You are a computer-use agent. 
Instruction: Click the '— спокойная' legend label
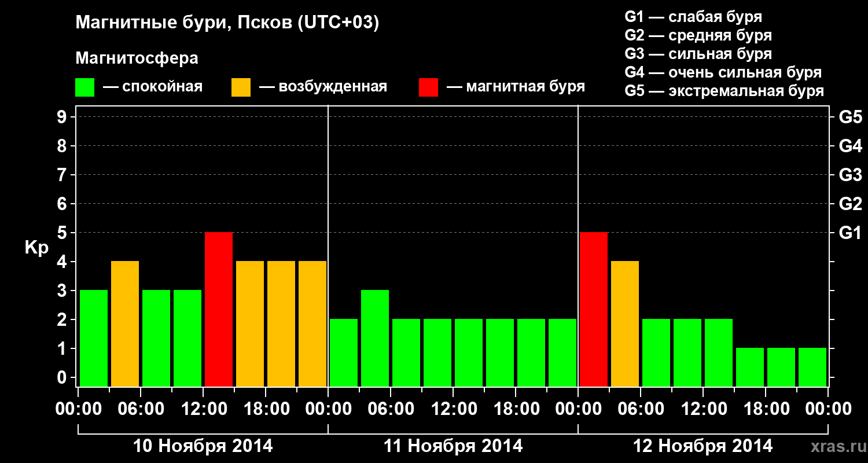pyautogui.click(x=153, y=87)
